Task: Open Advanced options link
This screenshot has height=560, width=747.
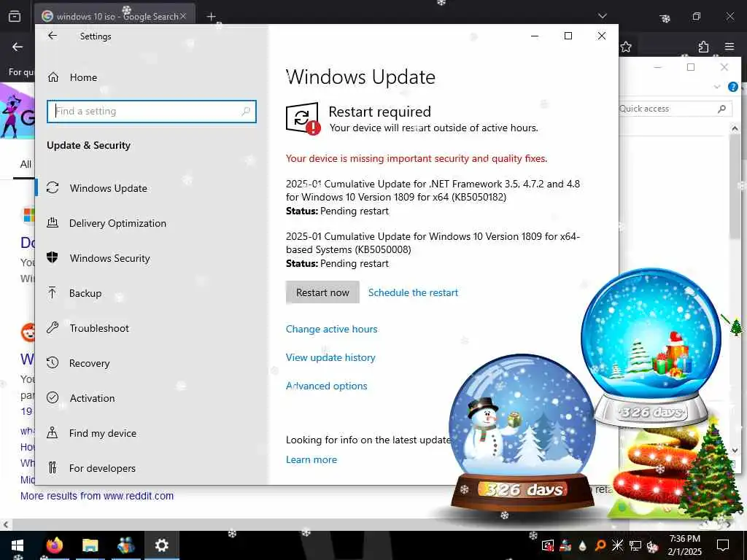Action: pos(326,386)
